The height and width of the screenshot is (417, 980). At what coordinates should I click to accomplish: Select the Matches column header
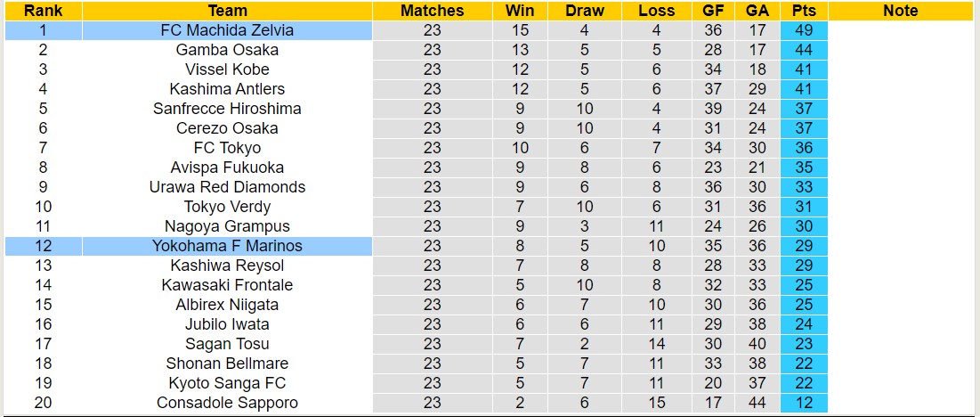point(432,11)
